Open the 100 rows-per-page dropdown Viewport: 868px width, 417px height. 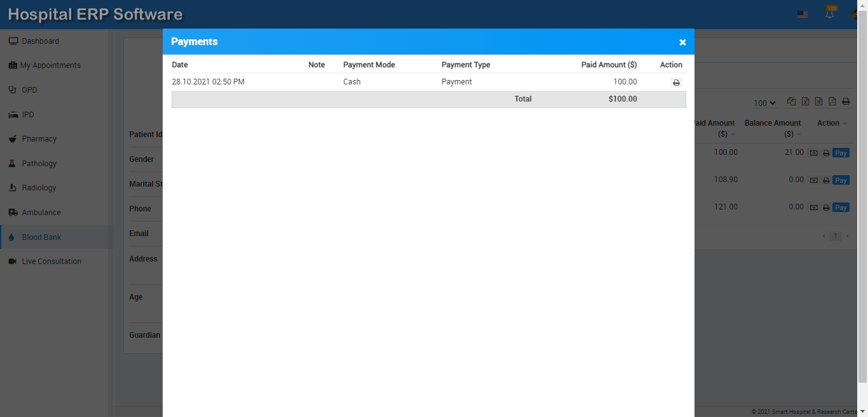764,103
